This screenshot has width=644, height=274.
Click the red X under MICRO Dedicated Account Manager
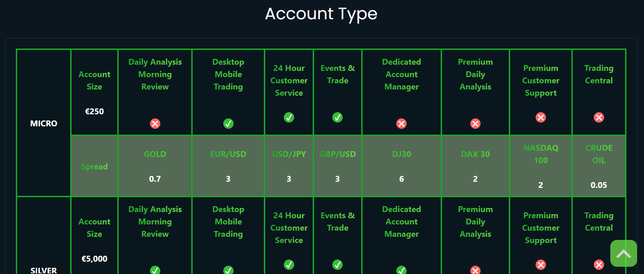(x=401, y=124)
